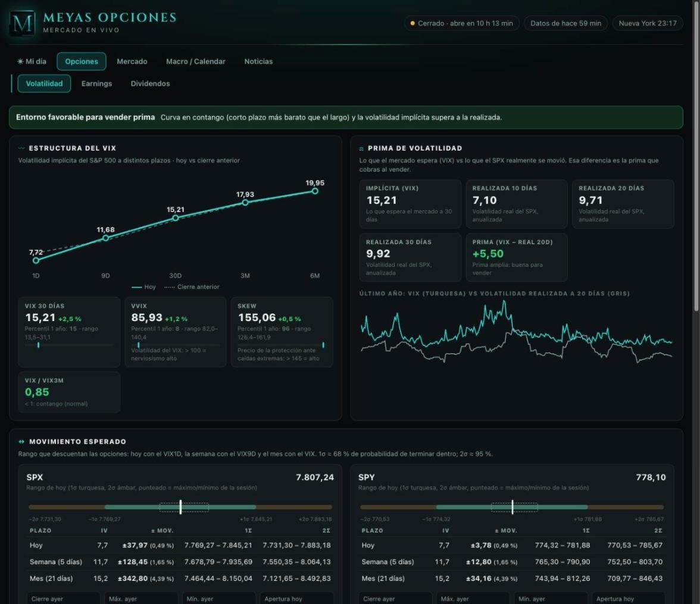Image resolution: width=700 pixels, height=604 pixels.
Task: Click the VIX / VIX3M value 0,85
Action: click(37, 392)
